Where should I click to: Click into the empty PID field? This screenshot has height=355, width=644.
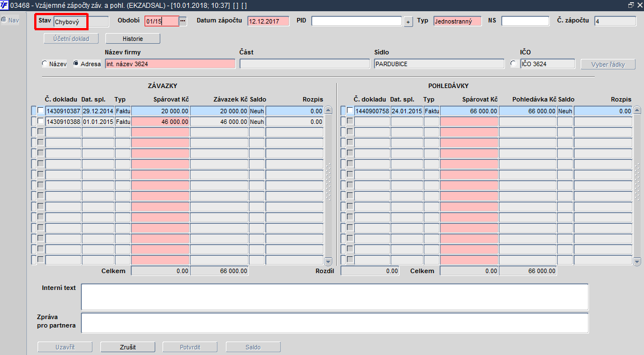pos(356,21)
